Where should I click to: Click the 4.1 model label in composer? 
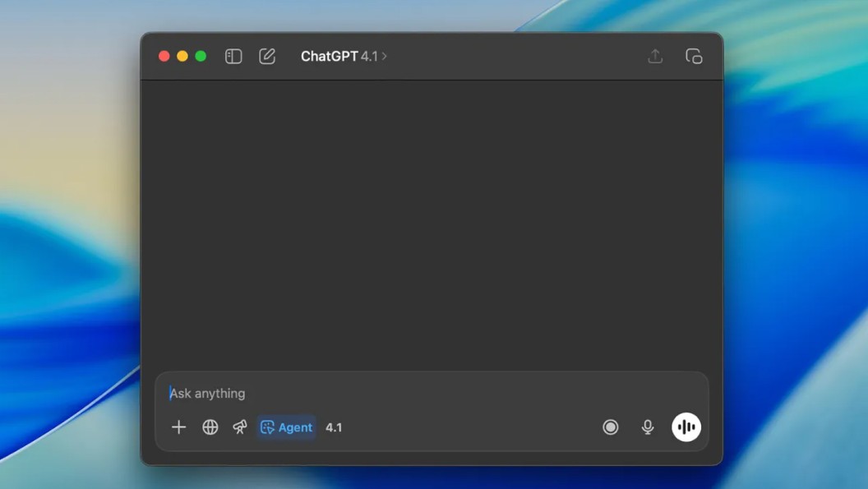click(334, 427)
